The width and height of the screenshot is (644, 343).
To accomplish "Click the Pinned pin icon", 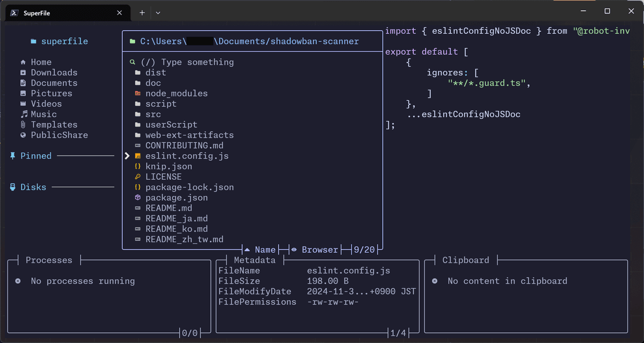I will coord(13,156).
